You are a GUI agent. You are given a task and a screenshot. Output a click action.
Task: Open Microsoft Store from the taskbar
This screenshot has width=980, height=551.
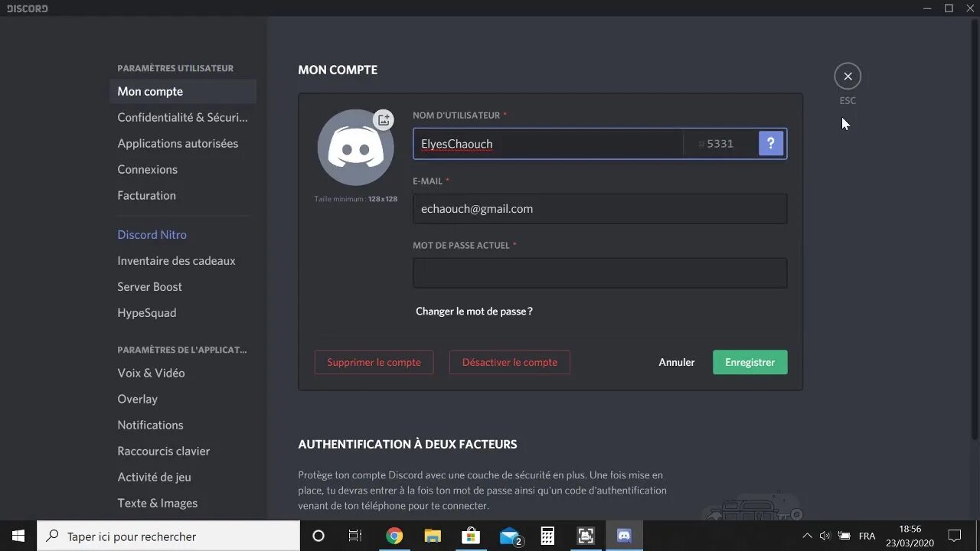471,536
